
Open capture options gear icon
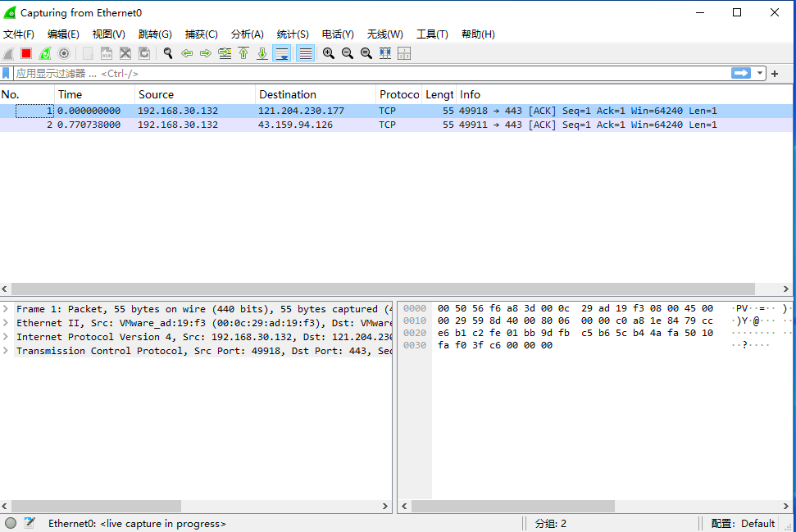[64, 53]
